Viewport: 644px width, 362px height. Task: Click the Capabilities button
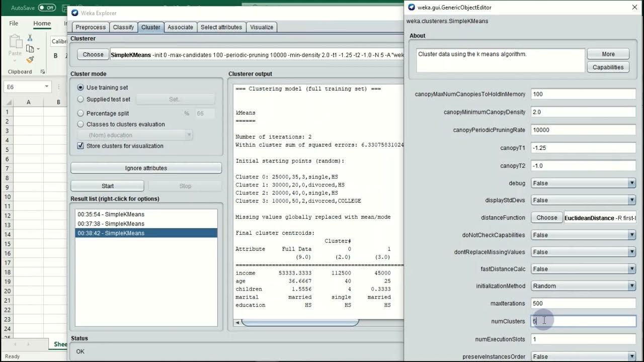tap(608, 67)
